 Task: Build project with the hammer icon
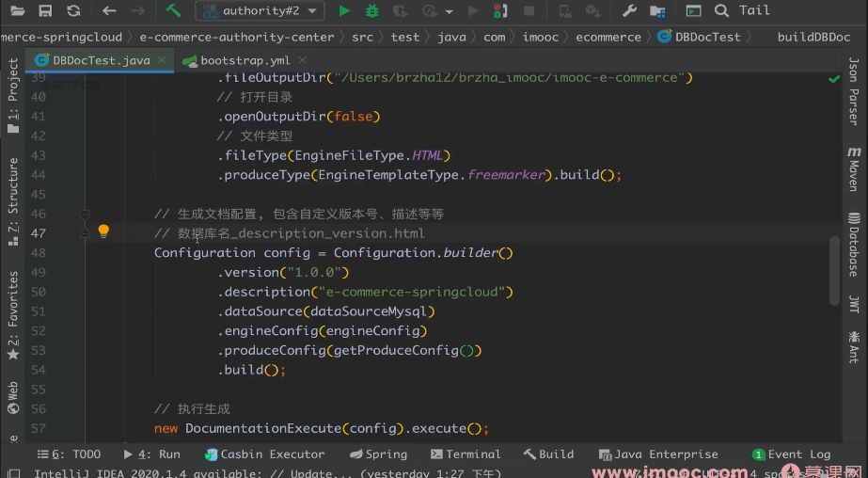pos(173,11)
